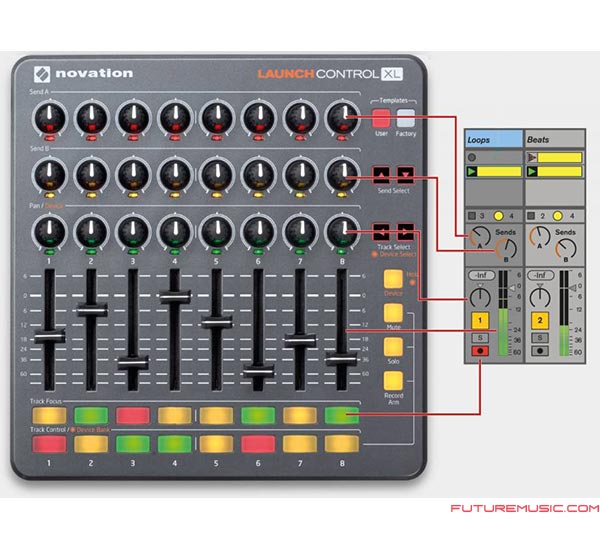Click Track Select right arrow button
Screen dimensions: 600x550
pos(406,232)
